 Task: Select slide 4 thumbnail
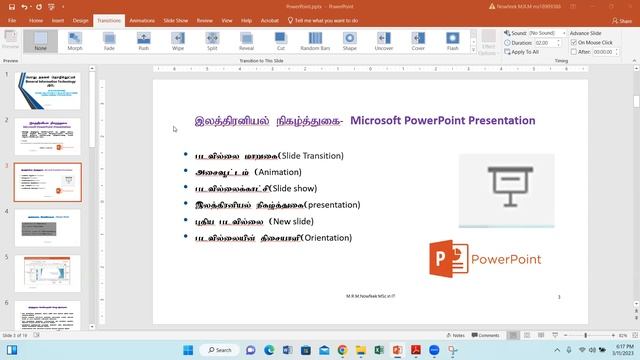click(x=48, y=228)
